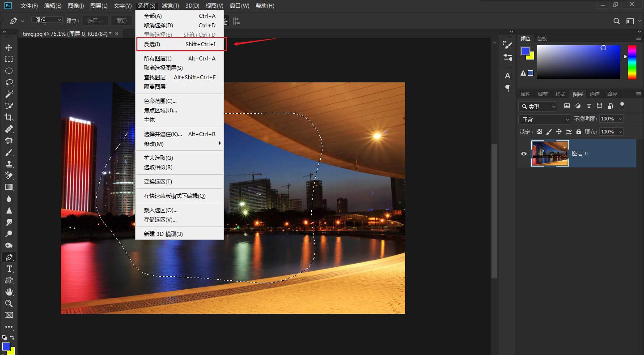Switch to the 通道 tab

click(x=595, y=94)
